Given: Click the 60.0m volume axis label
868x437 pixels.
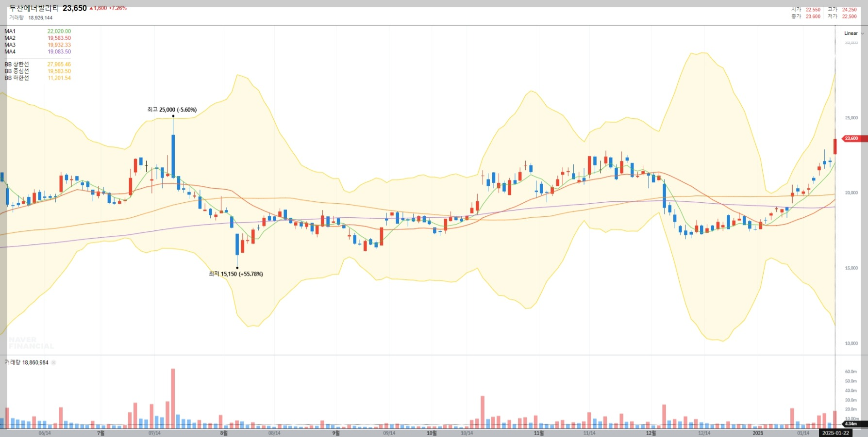Looking at the screenshot, I should (851, 372).
